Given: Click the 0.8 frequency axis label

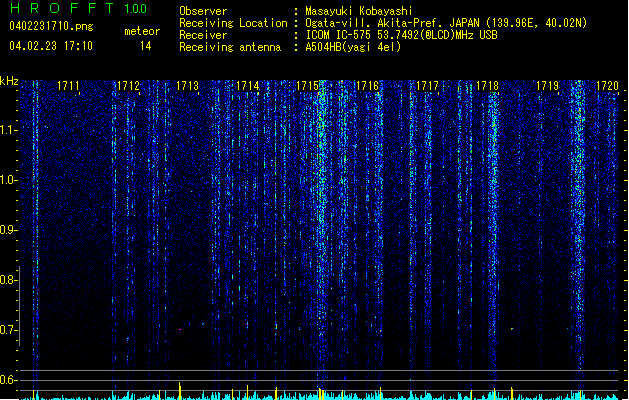Looking at the screenshot, I should 8,280.
